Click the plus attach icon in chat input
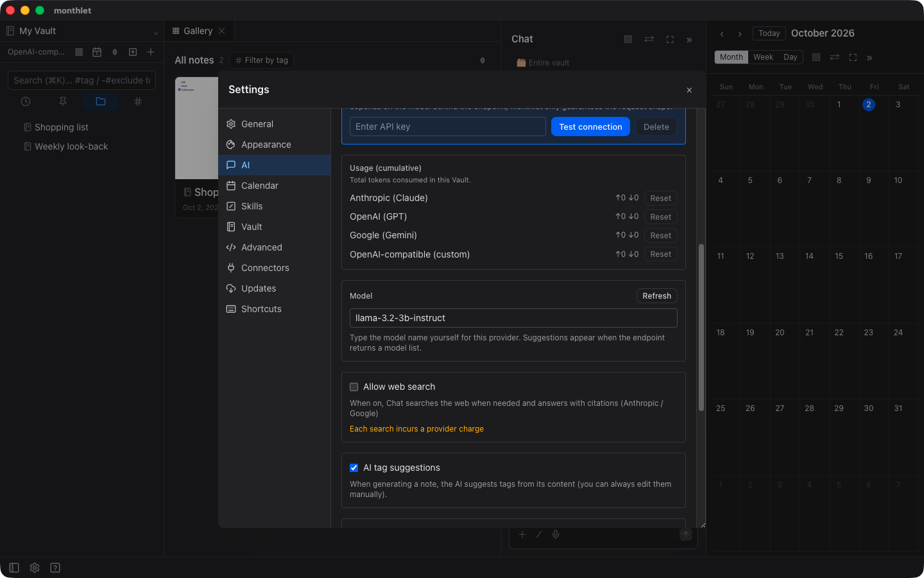Image resolution: width=924 pixels, height=578 pixels. click(x=522, y=534)
